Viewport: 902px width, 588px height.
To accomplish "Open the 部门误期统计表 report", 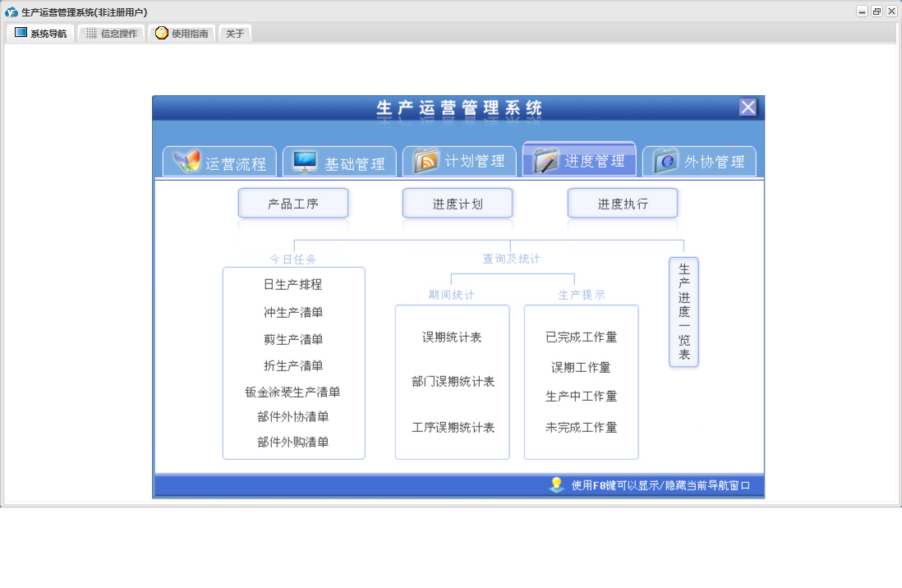I will 453,382.
